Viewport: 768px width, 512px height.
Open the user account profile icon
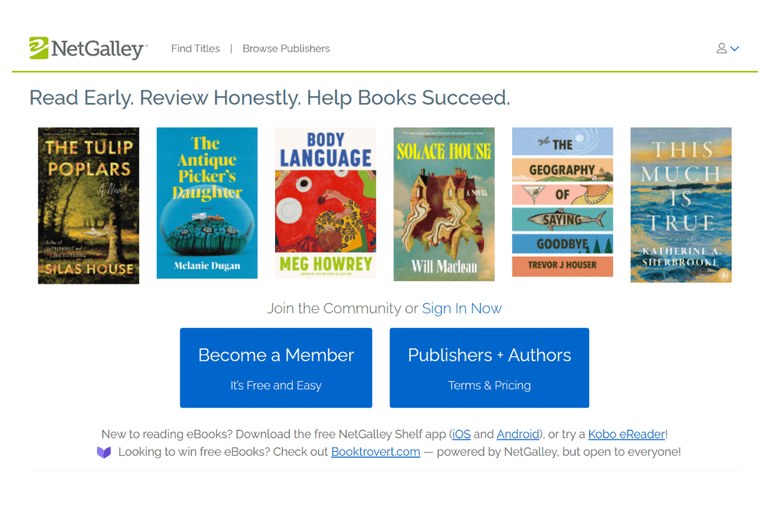point(721,49)
